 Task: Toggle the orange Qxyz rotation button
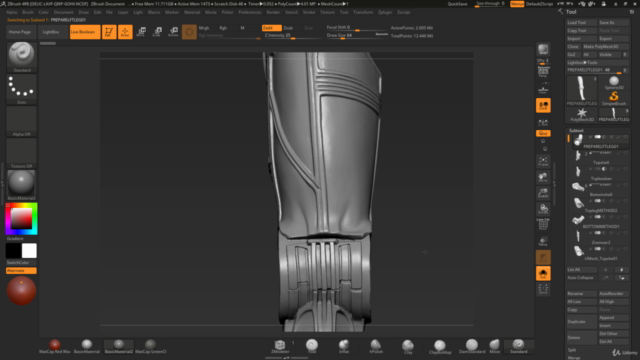point(543,133)
